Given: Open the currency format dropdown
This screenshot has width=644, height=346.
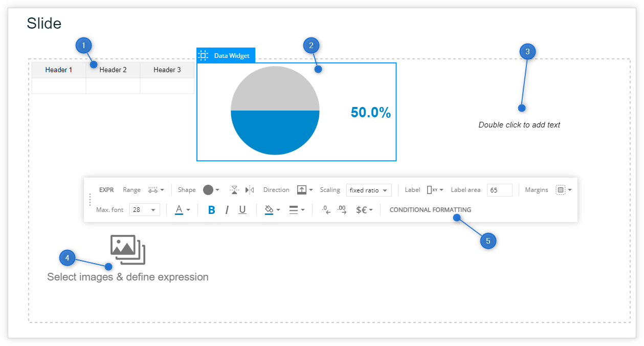Looking at the screenshot, I should point(364,210).
